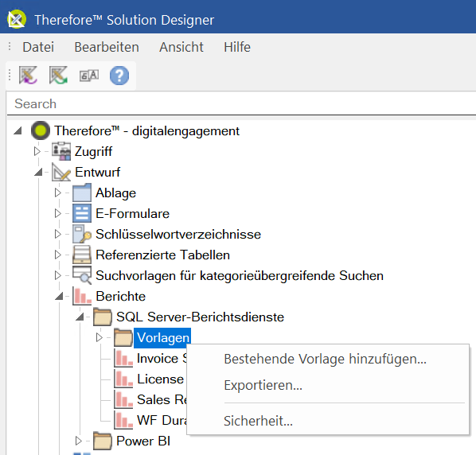Image resolution: width=476 pixels, height=455 pixels.
Task: Select the Ablage tree item
Action: pyautogui.click(x=115, y=193)
